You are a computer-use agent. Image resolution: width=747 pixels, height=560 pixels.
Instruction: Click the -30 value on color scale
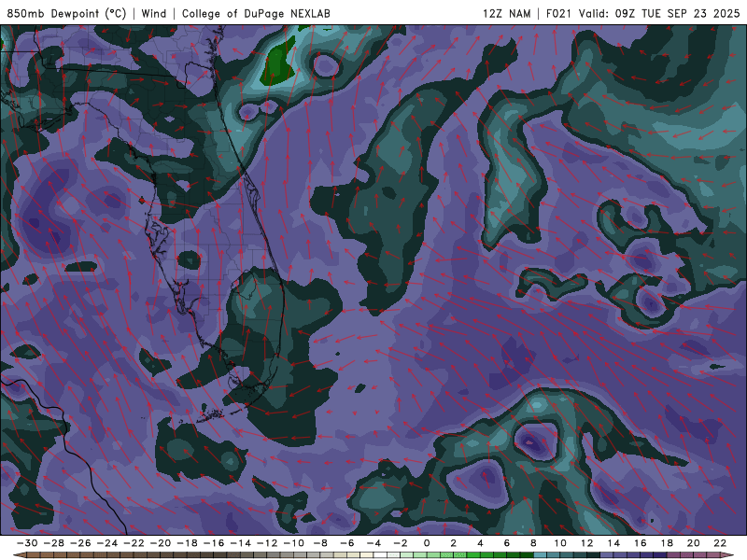point(27,543)
